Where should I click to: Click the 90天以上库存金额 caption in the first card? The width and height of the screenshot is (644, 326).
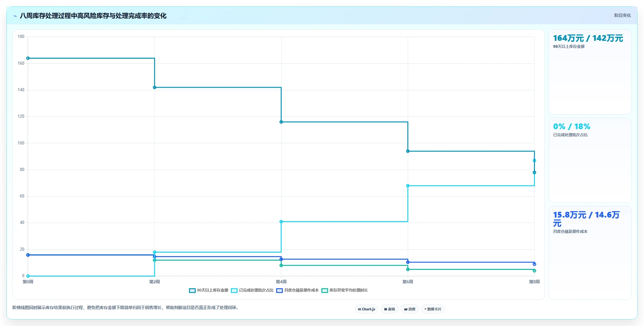click(569, 47)
